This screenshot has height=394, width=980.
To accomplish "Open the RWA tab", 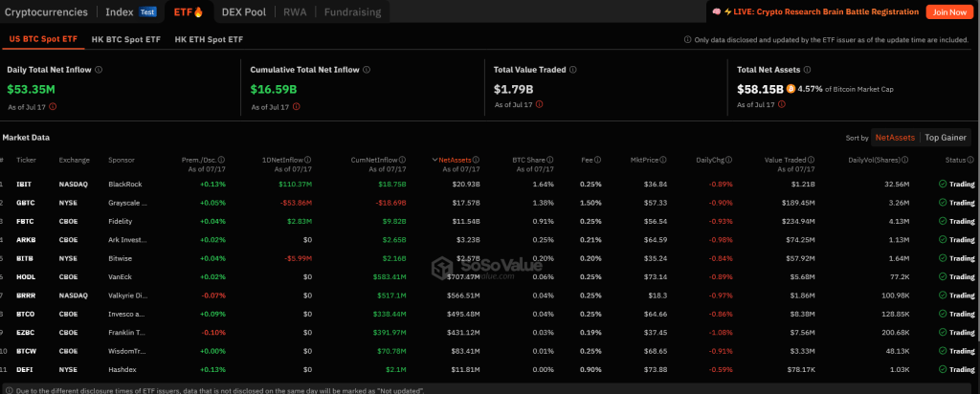I will click(295, 11).
